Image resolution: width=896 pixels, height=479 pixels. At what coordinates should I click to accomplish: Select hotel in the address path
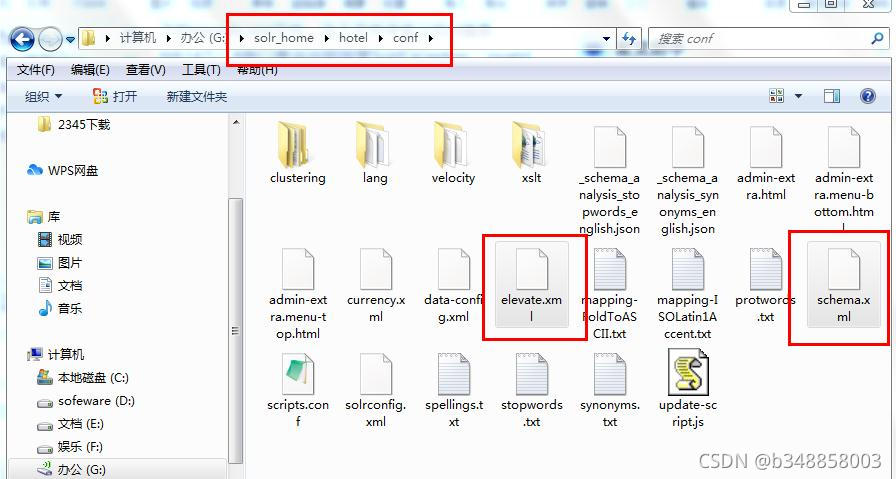[353, 38]
